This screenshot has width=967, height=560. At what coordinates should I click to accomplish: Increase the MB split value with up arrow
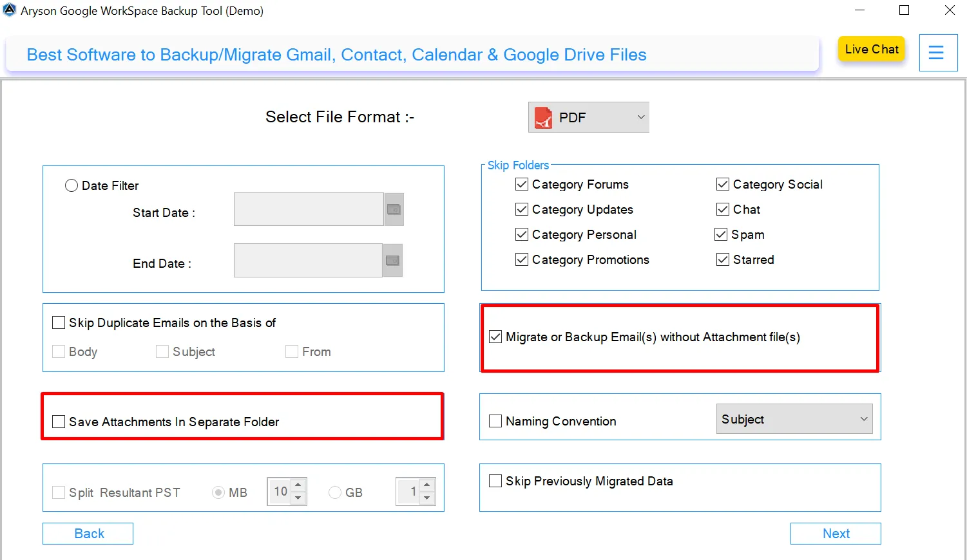tap(297, 485)
